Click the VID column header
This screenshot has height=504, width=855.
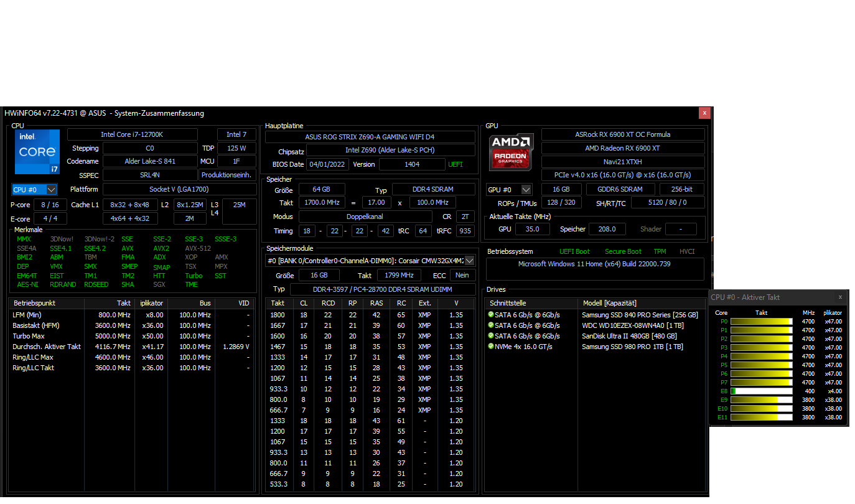point(235,304)
